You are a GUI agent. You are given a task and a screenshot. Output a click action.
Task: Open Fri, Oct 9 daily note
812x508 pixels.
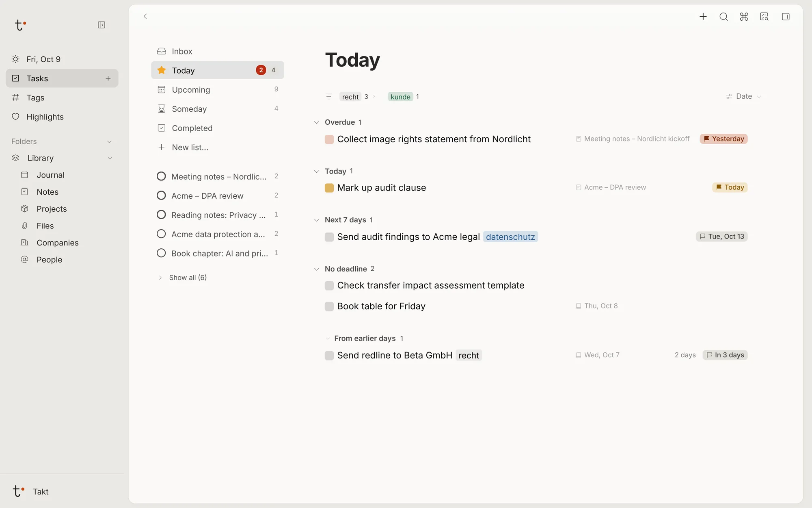[62, 59]
